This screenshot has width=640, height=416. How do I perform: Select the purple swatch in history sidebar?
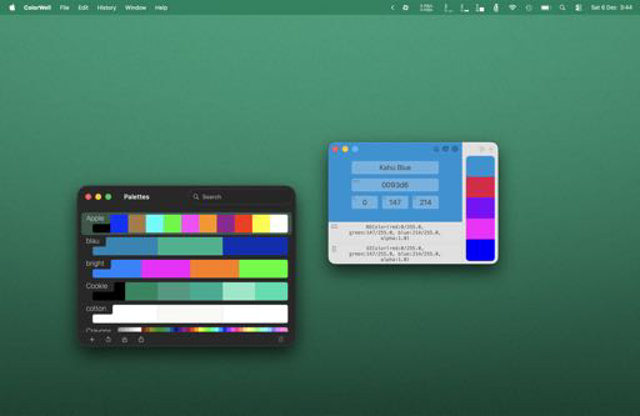click(x=480, y=208)
